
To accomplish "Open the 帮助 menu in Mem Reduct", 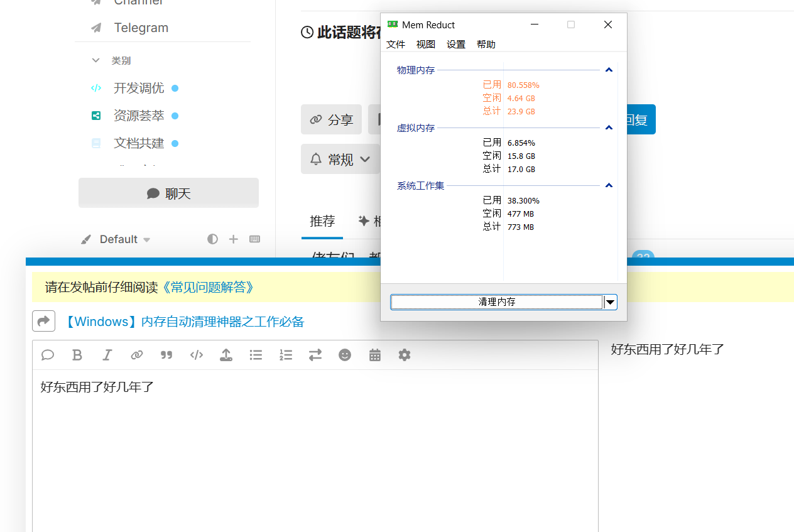I will pyautogui.click(x=486, y=44).
